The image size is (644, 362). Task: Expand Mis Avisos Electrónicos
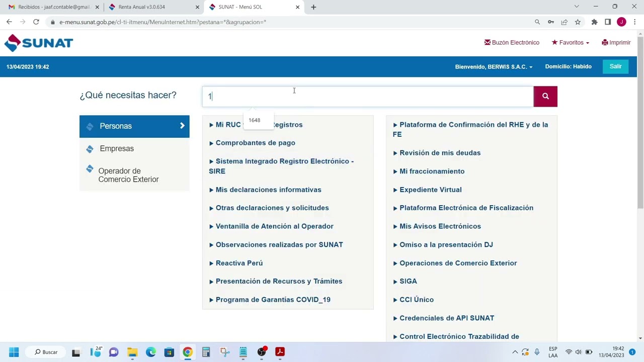(437, 226)
